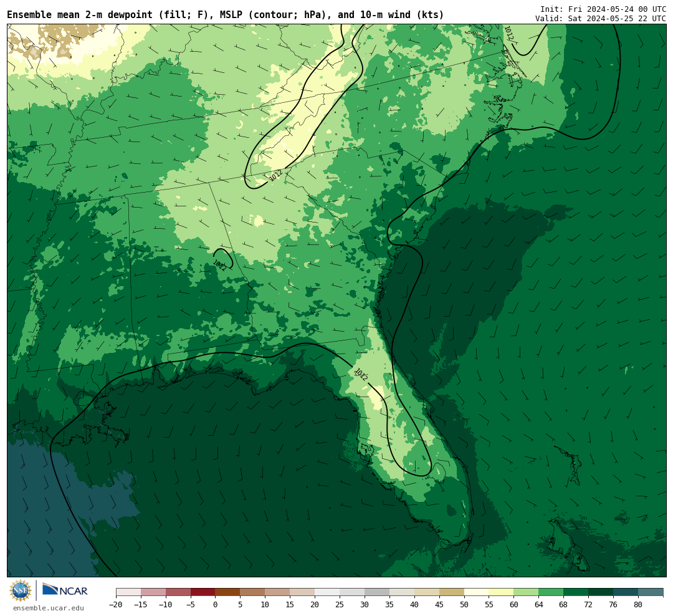
Task: Click the -20 to -15 color swatch
Action: pyautogui.click(x=128, y=592)
